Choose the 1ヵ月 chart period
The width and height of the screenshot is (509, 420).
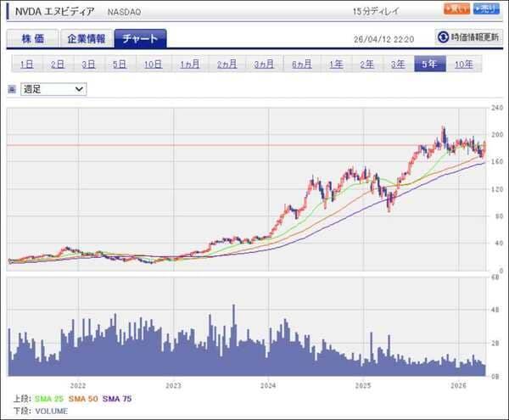188,64
